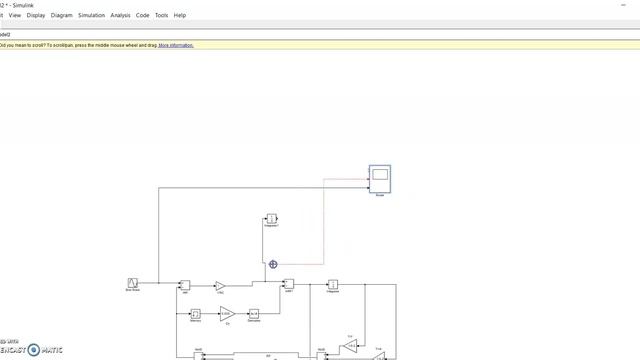The image size is (640, 360).
Task: Open the Display menu
Action: click(36, 15)
